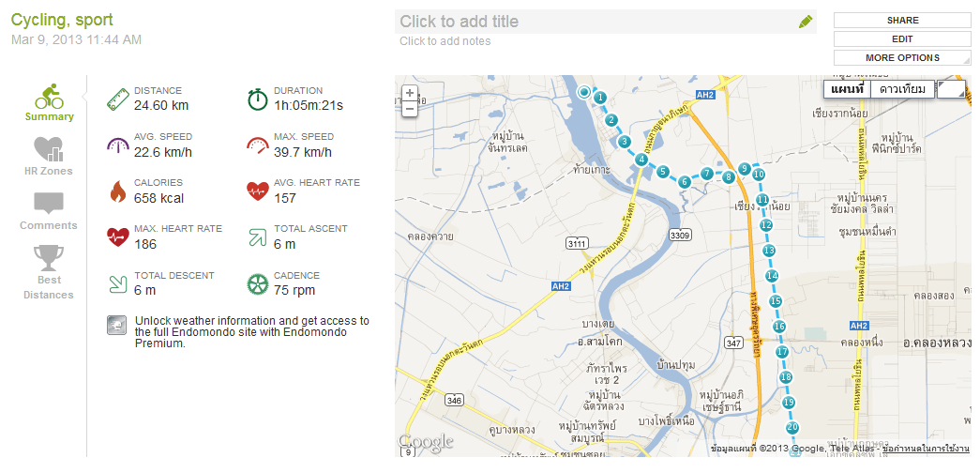Zoom in on the map
The width and height of the screenshot is (980, 473).
pos(409,93)
